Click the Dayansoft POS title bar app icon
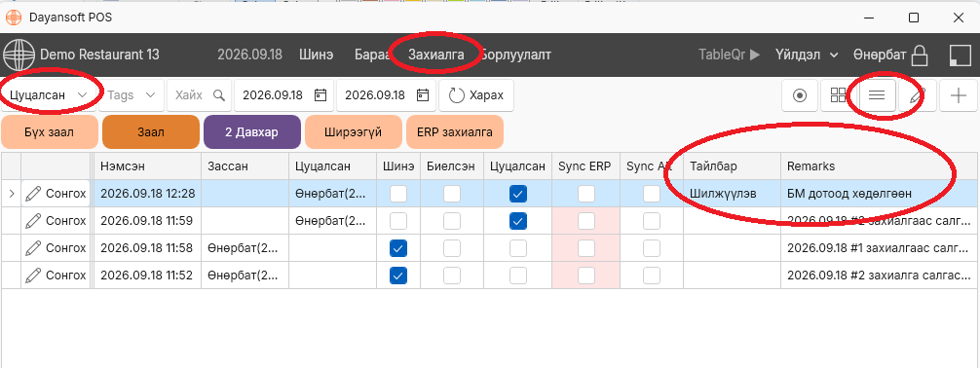The height and width of the screenshot is (368, 980). pyautogui.click(x=13, y=17)
